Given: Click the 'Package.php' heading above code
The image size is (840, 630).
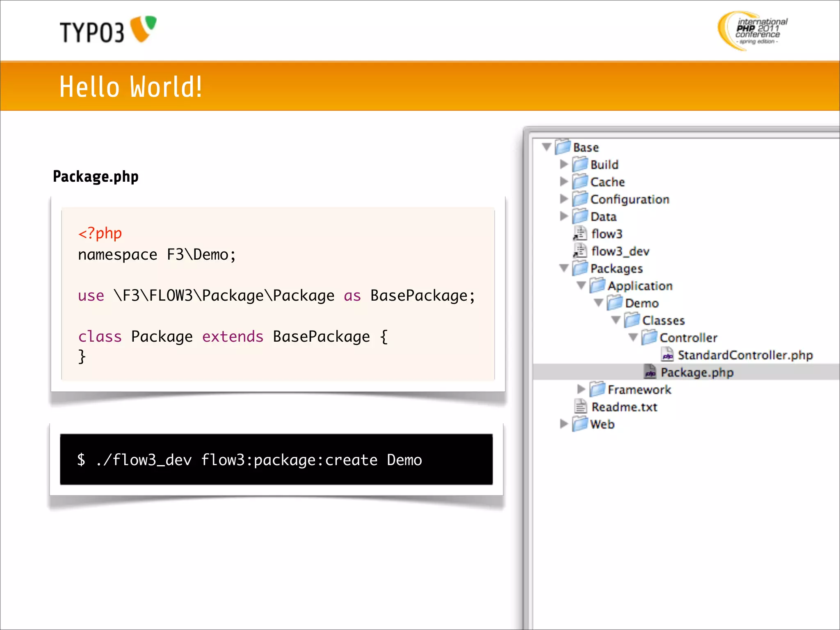Looking at the screenshot, I should pos(96,177).
